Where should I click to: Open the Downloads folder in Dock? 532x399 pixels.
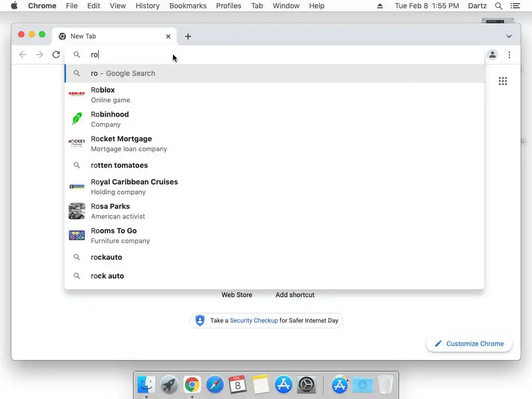[x=362, y=385]
